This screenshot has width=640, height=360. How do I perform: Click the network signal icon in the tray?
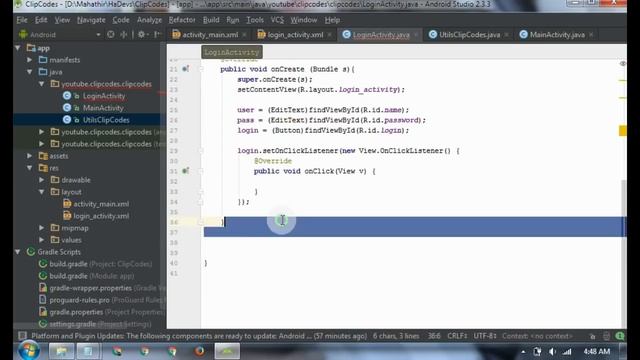tap(567, 351)
